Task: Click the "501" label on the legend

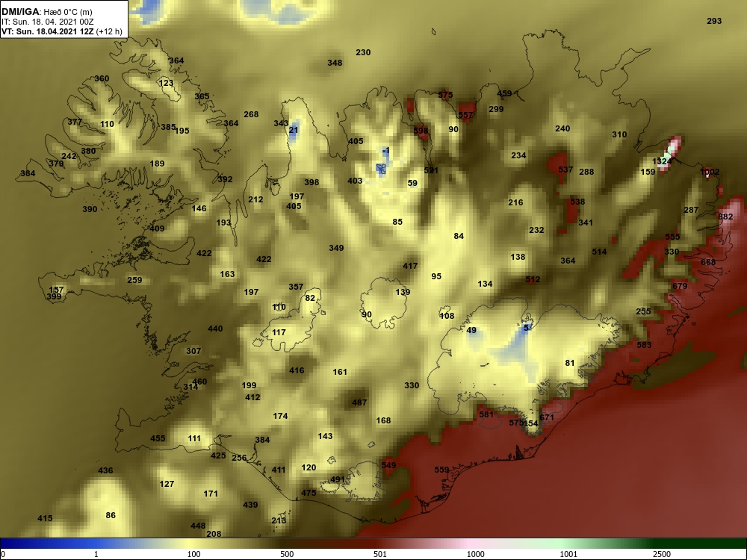Action: pos(379,555)
